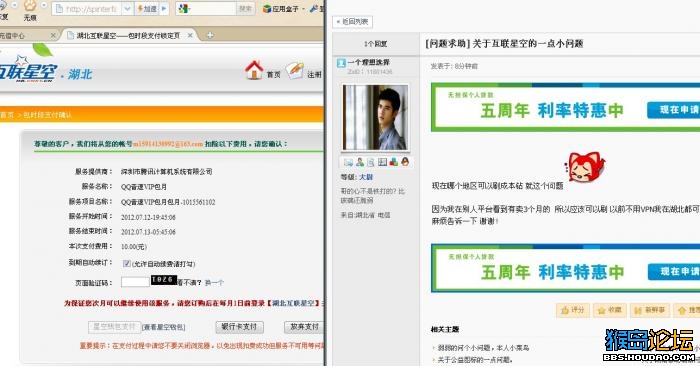Click the captcha image 1026

click(x=163, y=279)
